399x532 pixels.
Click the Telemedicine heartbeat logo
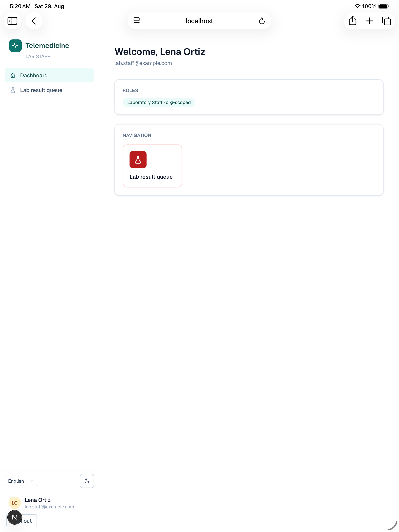tap(15, 45)
